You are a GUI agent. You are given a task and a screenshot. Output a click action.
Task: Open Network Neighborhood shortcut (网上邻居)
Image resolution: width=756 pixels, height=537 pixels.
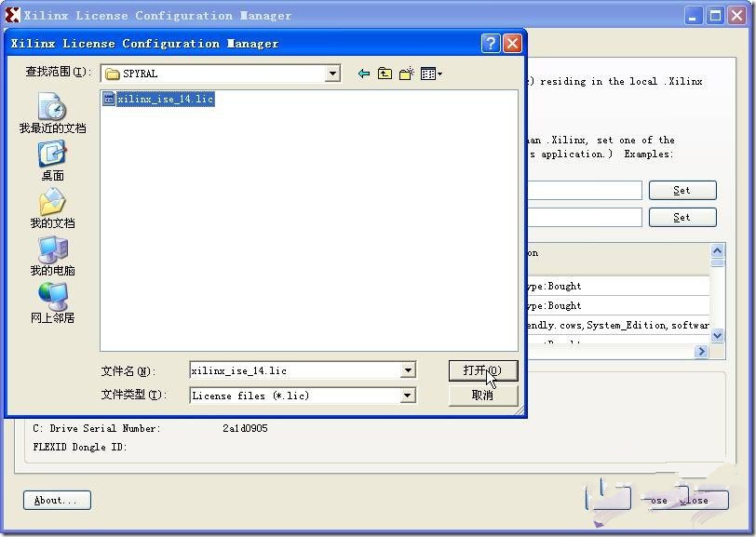[x=52, y=303]
